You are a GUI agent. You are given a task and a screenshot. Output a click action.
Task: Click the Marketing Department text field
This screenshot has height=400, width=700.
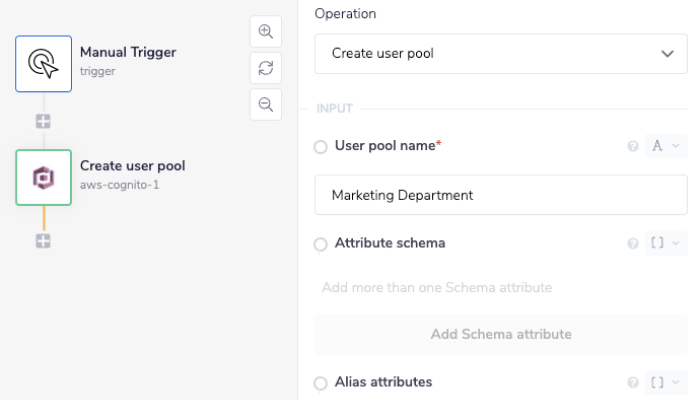501,195
